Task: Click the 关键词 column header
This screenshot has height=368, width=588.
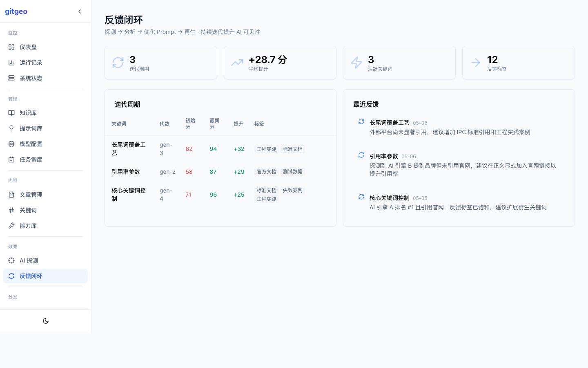Action: [119, 124]
